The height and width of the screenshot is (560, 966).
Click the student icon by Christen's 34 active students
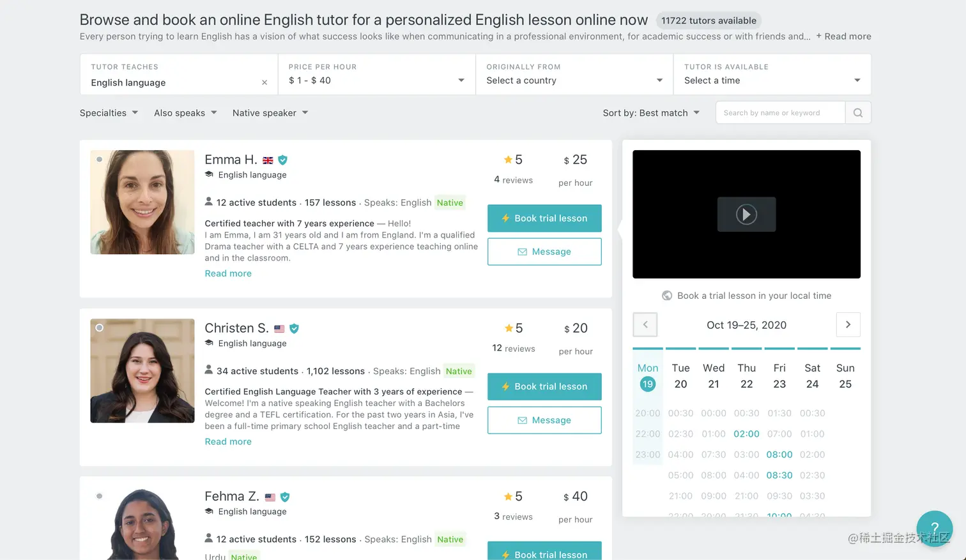pos(208,370)
